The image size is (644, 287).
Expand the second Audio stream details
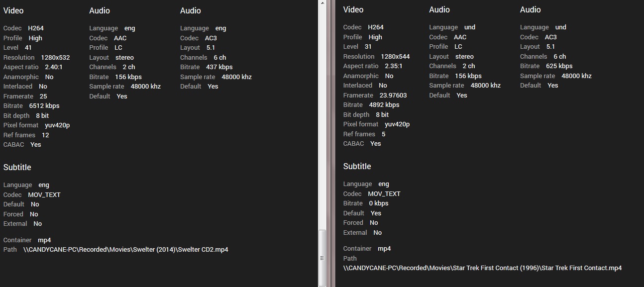(191, 10)
